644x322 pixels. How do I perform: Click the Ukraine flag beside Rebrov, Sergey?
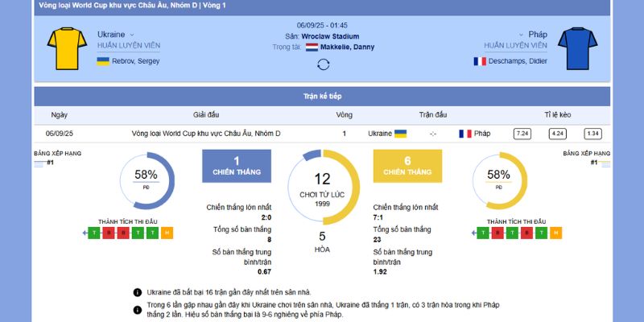coord(103,61)
